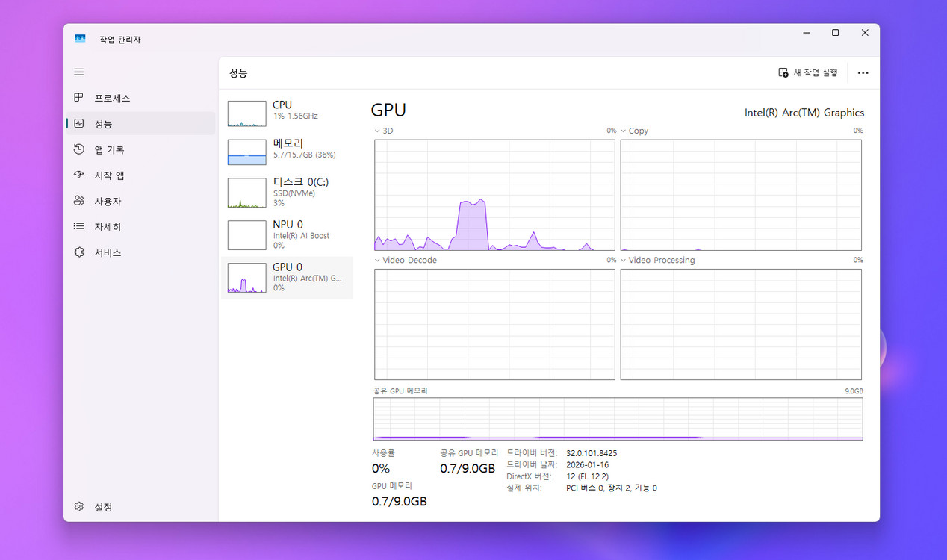
Task: Click the 시작 앱 startup icon
Action: (x=79, y=175)
